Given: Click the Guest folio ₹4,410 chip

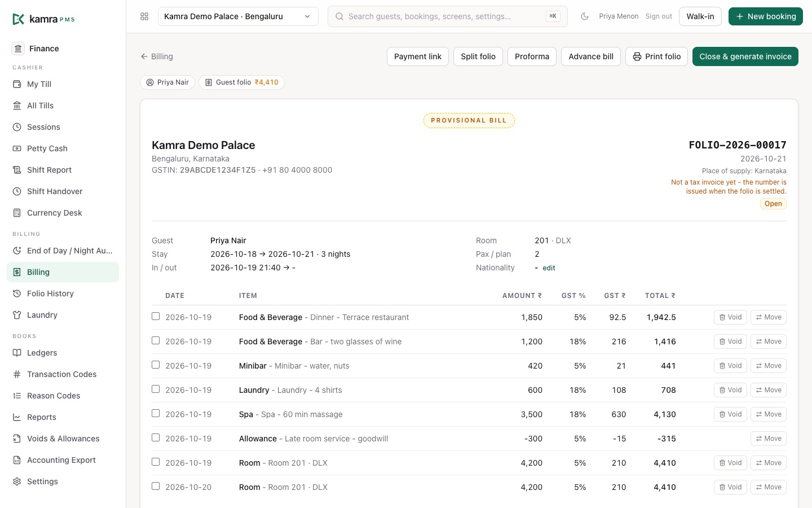Looking at the screenshot, I should click(241, 82).
